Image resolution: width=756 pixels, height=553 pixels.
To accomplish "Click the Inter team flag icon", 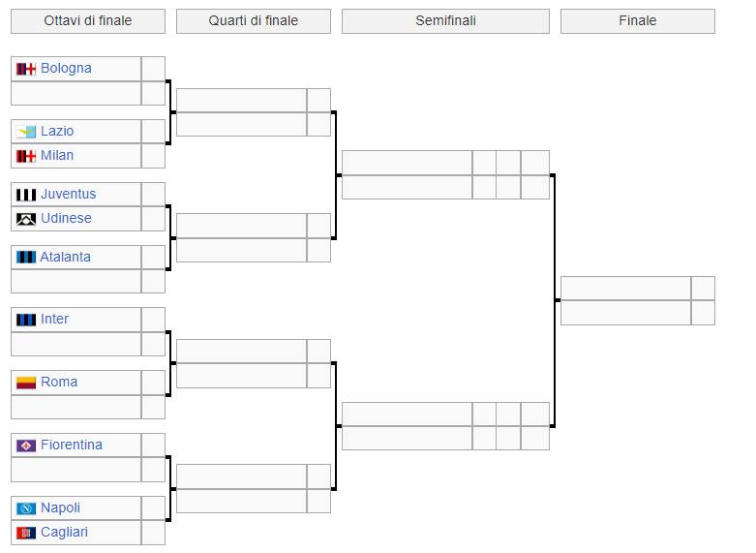I will pyautogui.click(x=26, y=320).
